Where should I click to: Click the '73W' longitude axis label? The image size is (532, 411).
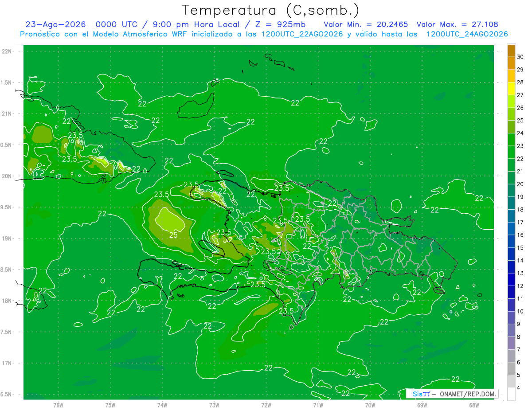click(214, 405)
